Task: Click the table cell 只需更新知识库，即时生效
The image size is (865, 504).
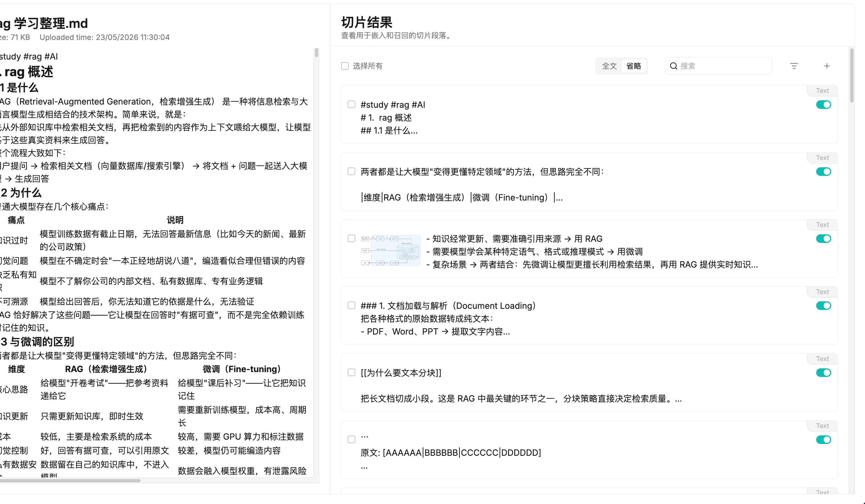Action: (92, 416)
